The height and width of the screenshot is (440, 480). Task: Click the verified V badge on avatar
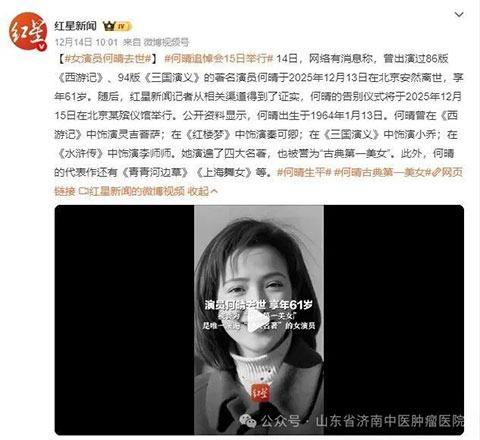[42, 47]
